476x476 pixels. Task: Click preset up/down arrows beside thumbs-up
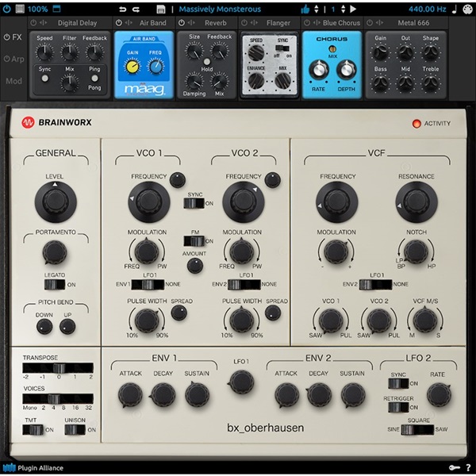click(x=317, y=9)
